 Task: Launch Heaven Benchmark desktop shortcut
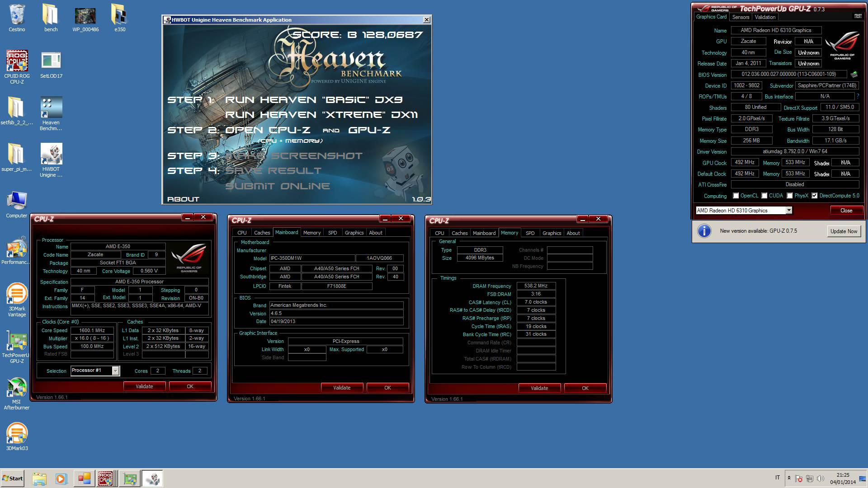[51, 113]
